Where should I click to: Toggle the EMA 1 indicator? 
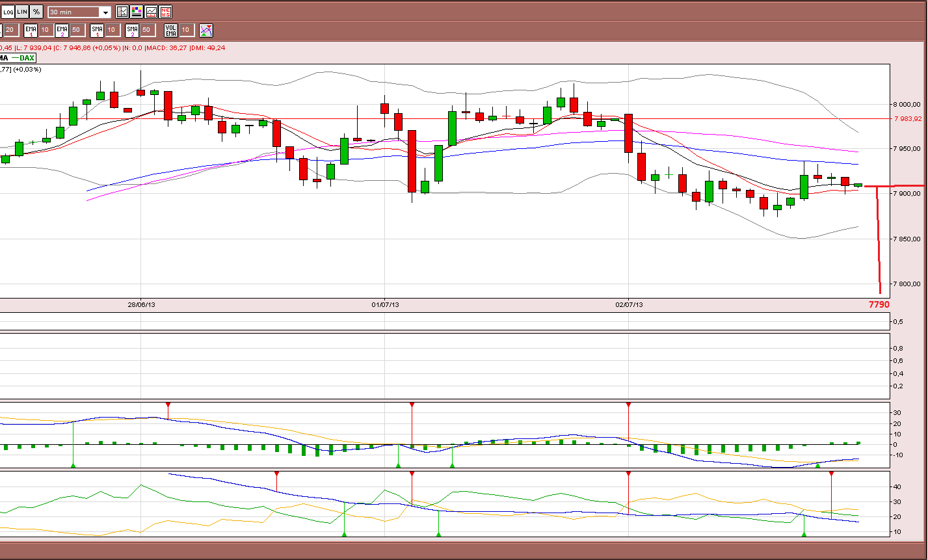click(x=31, y=30)
